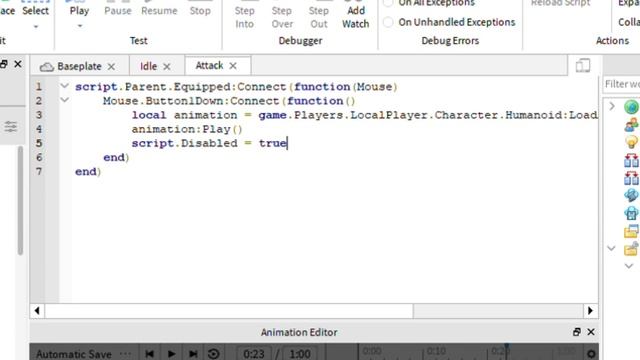Open the three-dots menu next to Automatic Save
The height and width of the screenshot is (360, 640).
pos(126,353)
